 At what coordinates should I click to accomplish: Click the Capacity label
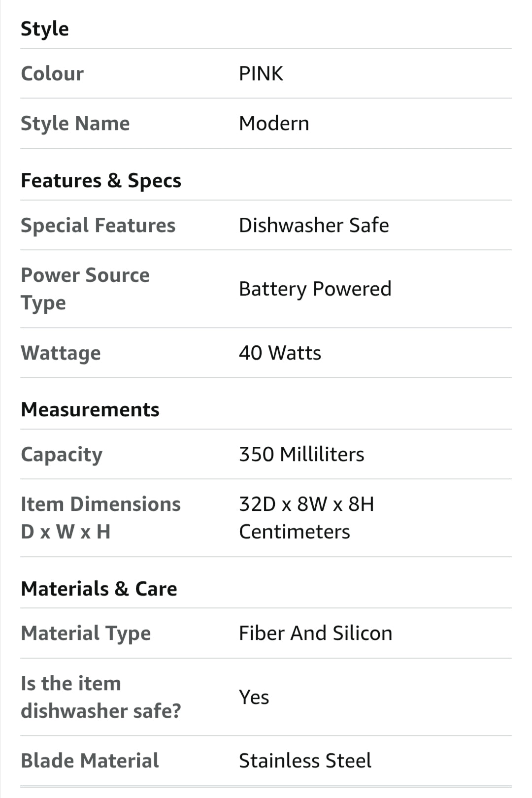tap(62, 454)
